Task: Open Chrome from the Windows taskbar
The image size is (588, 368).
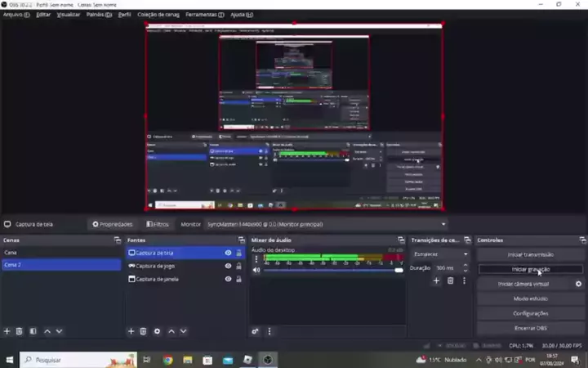Action: pyautogui.click(x=167, y=360)
